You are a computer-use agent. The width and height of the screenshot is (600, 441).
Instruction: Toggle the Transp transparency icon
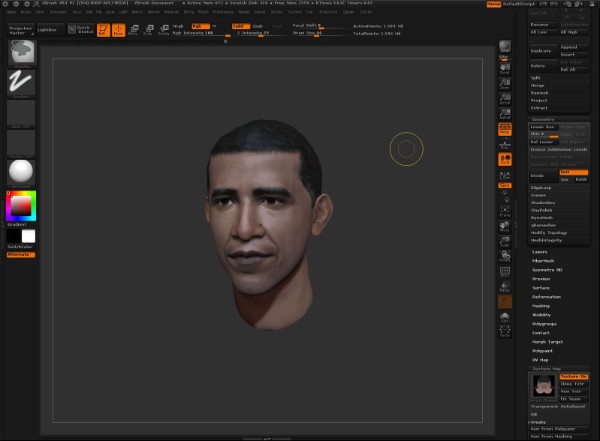pos(505,286)
